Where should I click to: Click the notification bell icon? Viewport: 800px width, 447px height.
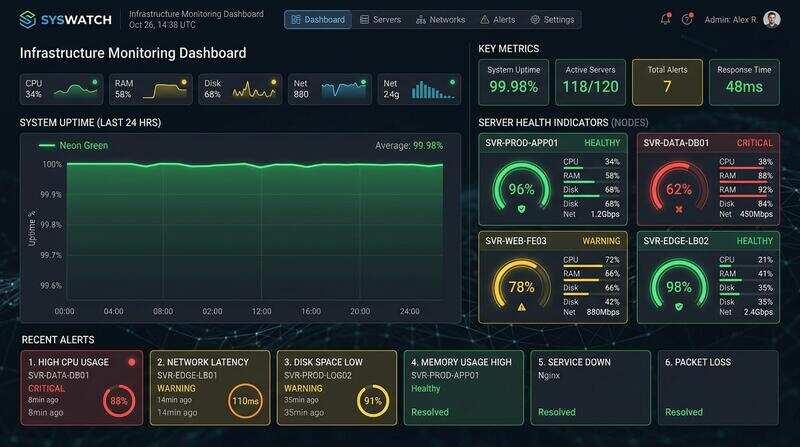point(665,19)
